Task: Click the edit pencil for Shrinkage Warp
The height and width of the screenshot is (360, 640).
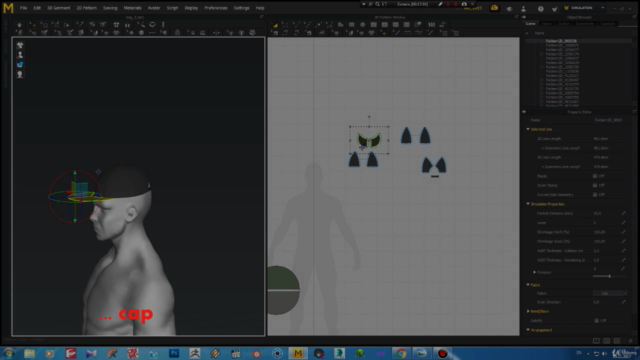Action: (623, 241)
